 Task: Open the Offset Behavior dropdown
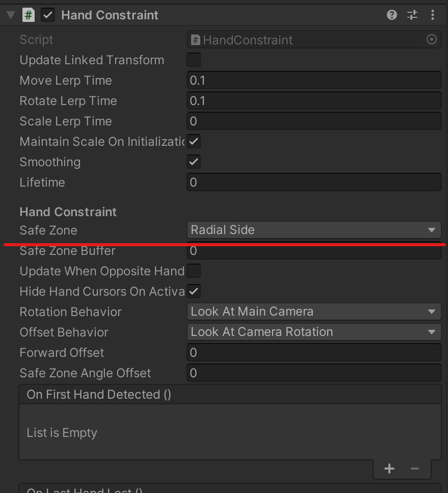click(x=313, y=332)
